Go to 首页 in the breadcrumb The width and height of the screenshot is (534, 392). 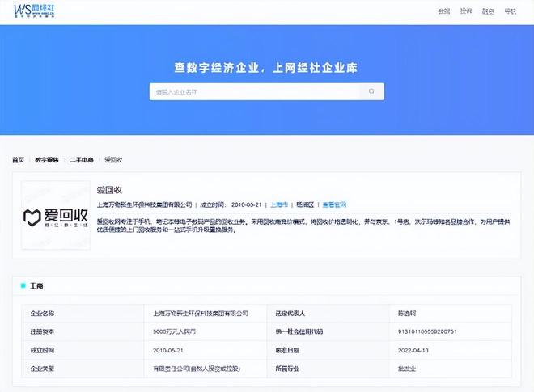(x=19, y=159)
